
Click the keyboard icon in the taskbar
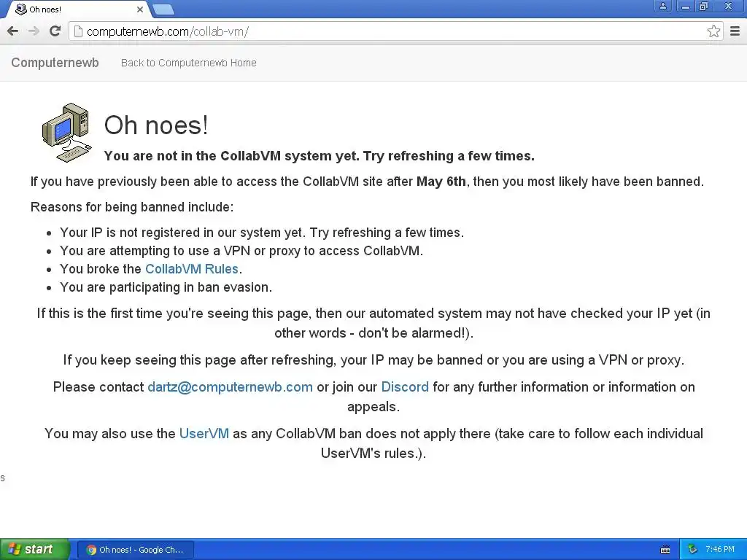[x=665, y=550]
